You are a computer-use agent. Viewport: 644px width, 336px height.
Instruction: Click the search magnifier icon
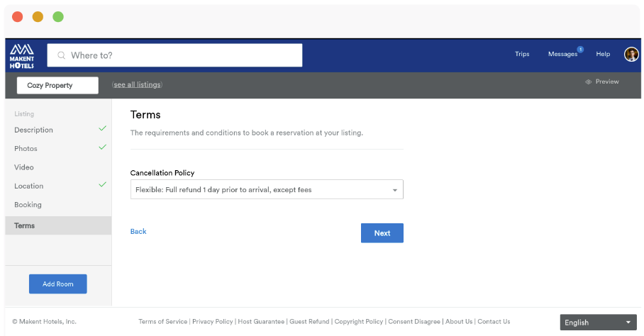point(61,55)
